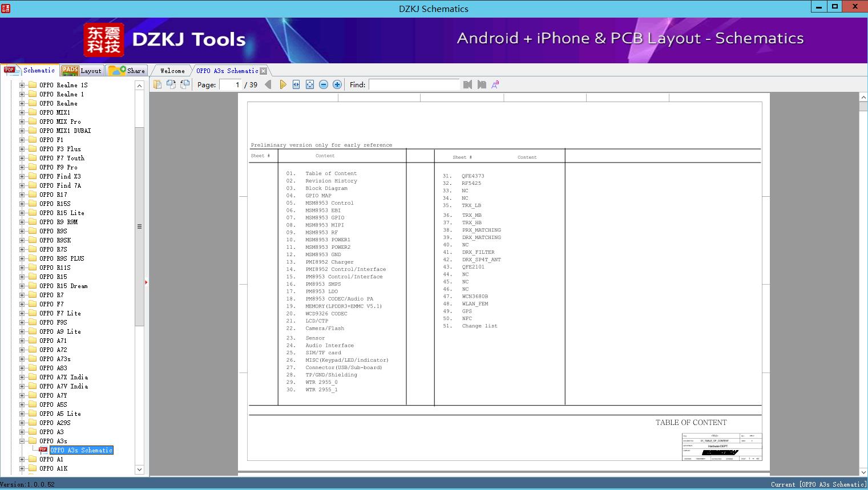Screen dimensions: 868x490
Task: Open the Share tab
Action: [x=127, y=70]
